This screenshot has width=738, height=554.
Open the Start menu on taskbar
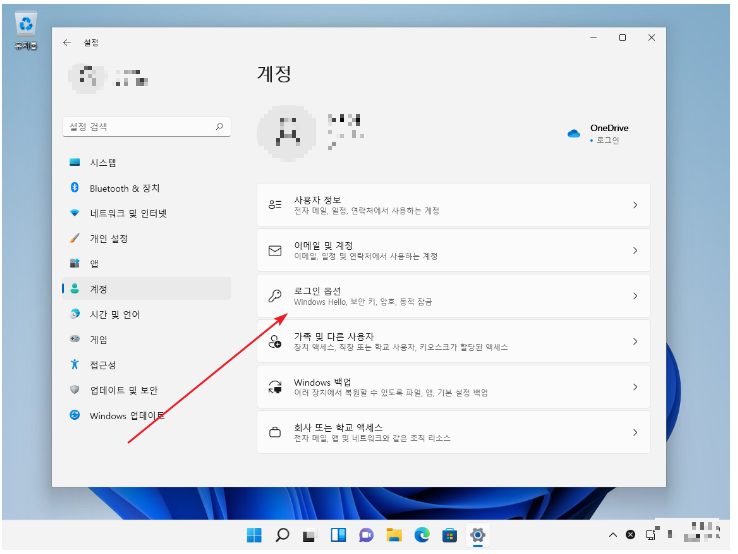click(254, 535)
